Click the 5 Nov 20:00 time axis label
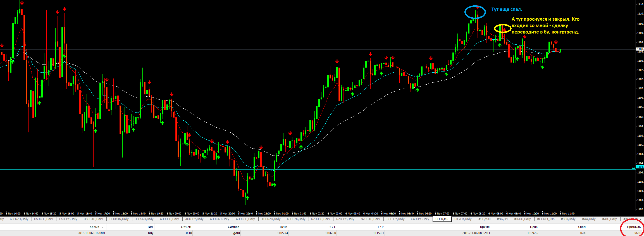The image size is (644, 236). tap(174, 214)
